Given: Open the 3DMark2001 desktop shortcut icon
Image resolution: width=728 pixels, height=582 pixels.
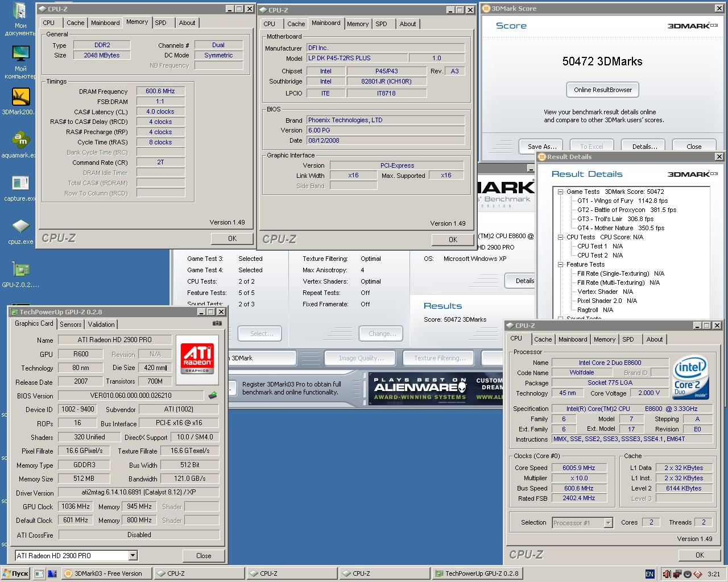Looking at the screenshot, I should tap(20, 97).
